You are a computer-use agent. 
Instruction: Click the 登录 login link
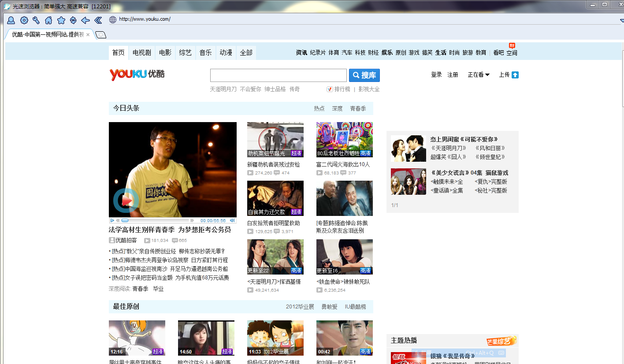click(436, 74)
